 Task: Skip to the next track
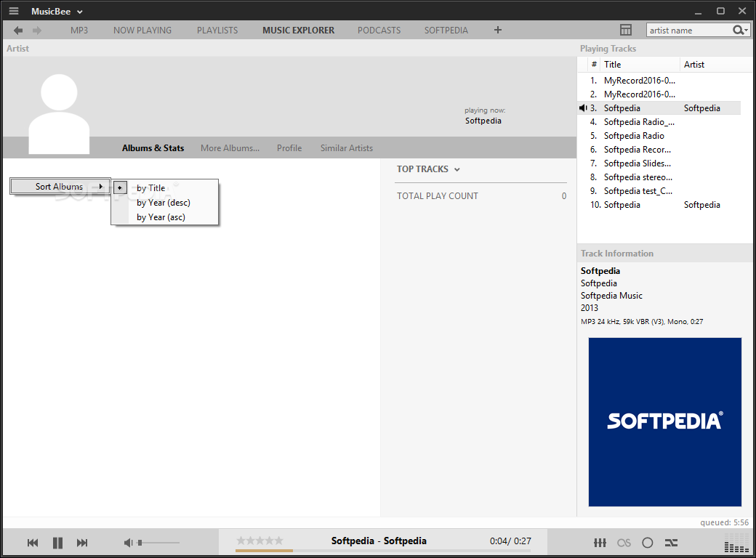pos(82,543)
